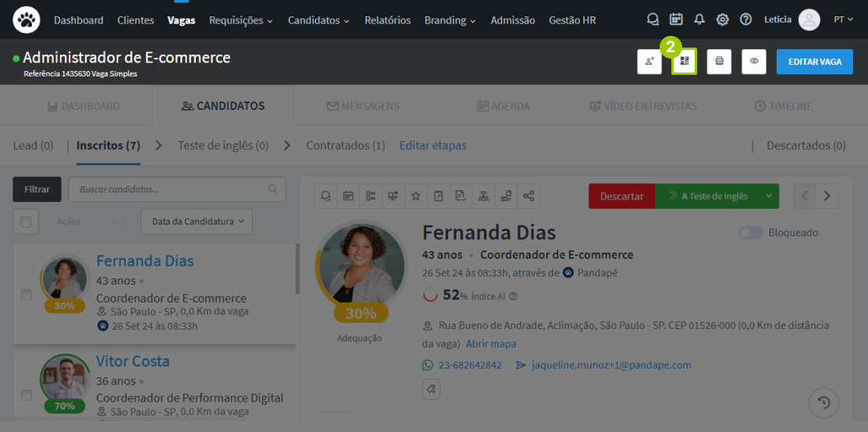
Task: Open the PT language selector
Action: [843, 19]
